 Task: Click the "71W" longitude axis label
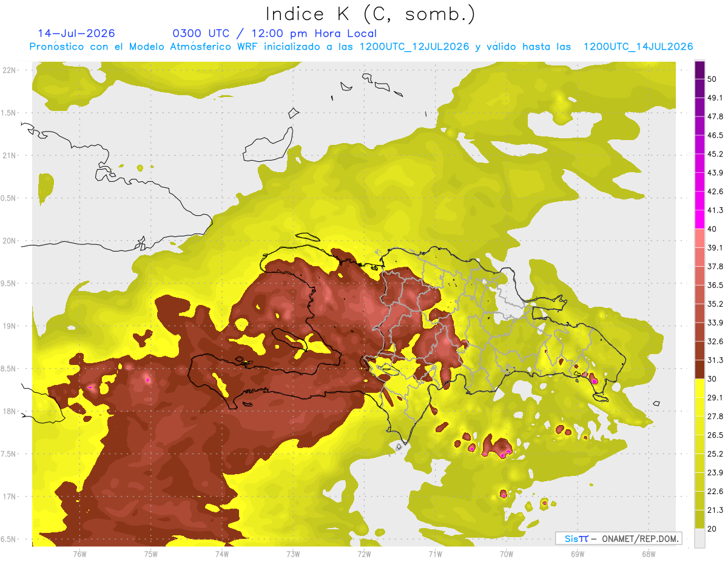pos(435,554)
